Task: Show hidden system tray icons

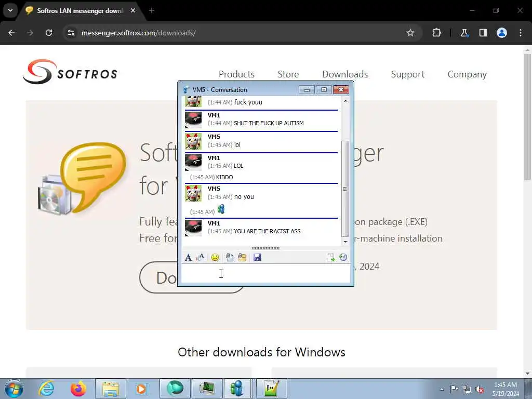Action: [x=442, y=389]
